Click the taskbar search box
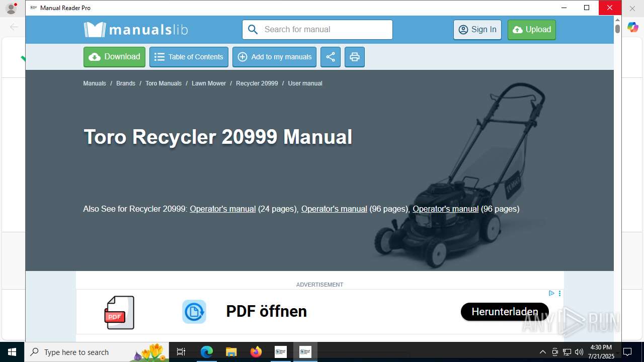 [x=97, y=352]
